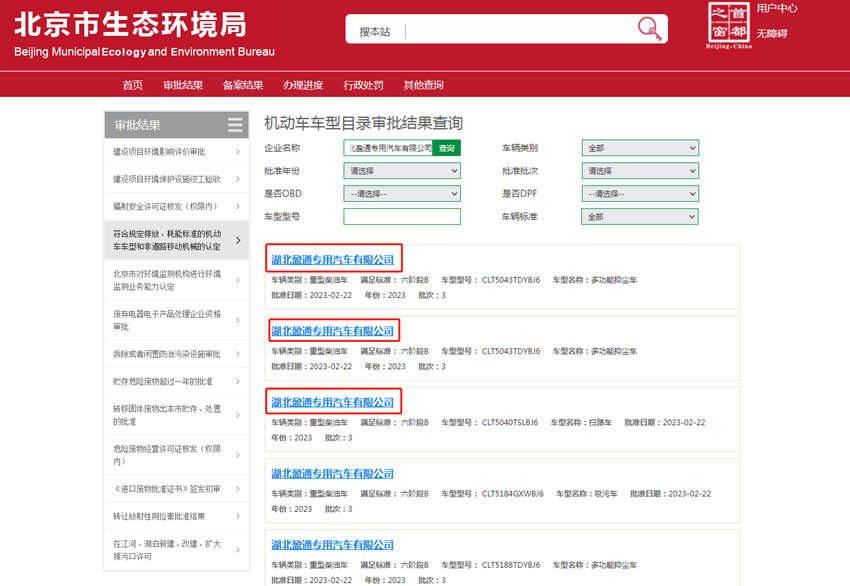Screen dimensions: 850x586
Task: Open the 车辆类别 dropdown
Action: tap(639, 148)
